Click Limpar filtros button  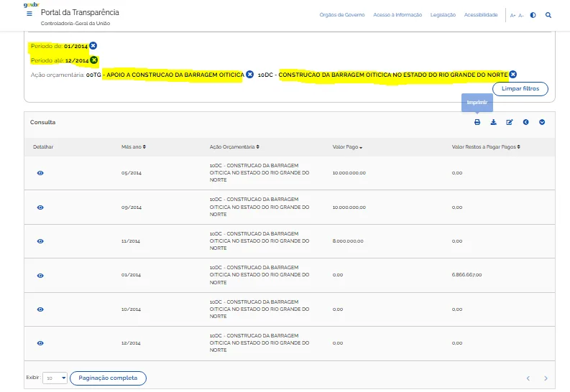pyautogui.click(x=520, y=88)
